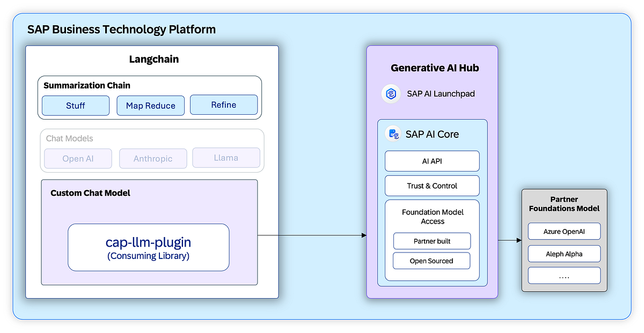Click the Summarization Chain label

87,85
